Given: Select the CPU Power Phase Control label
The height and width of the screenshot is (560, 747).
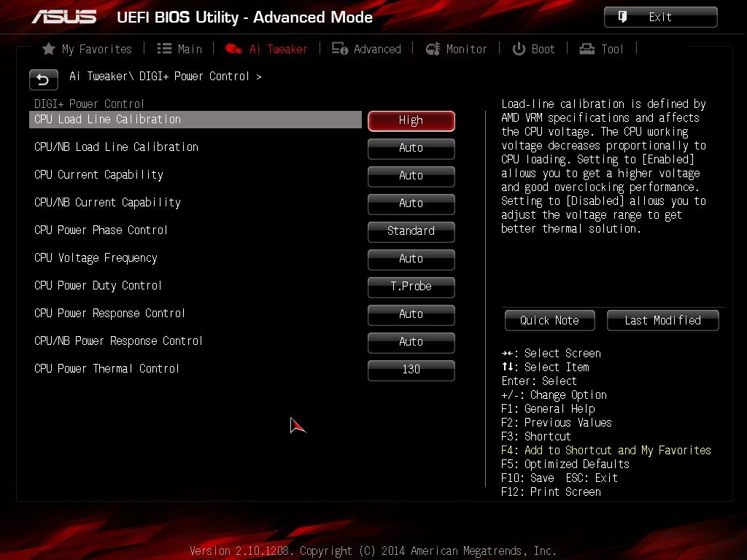Looking at the screenshot, I should 101,230.
